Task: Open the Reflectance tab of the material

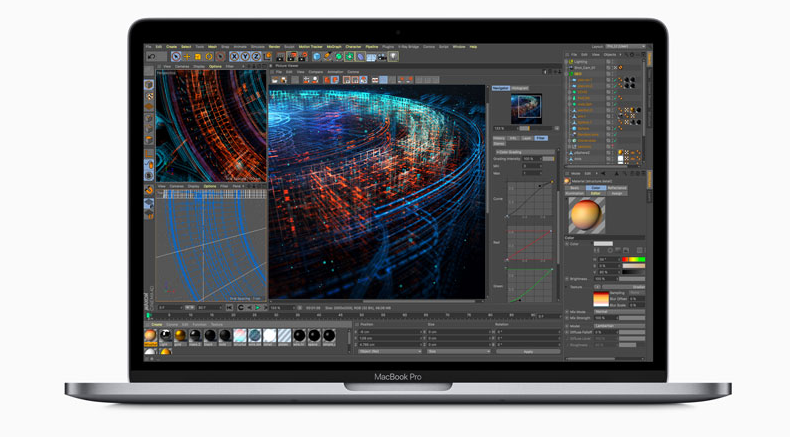Action: coord(617,188)
